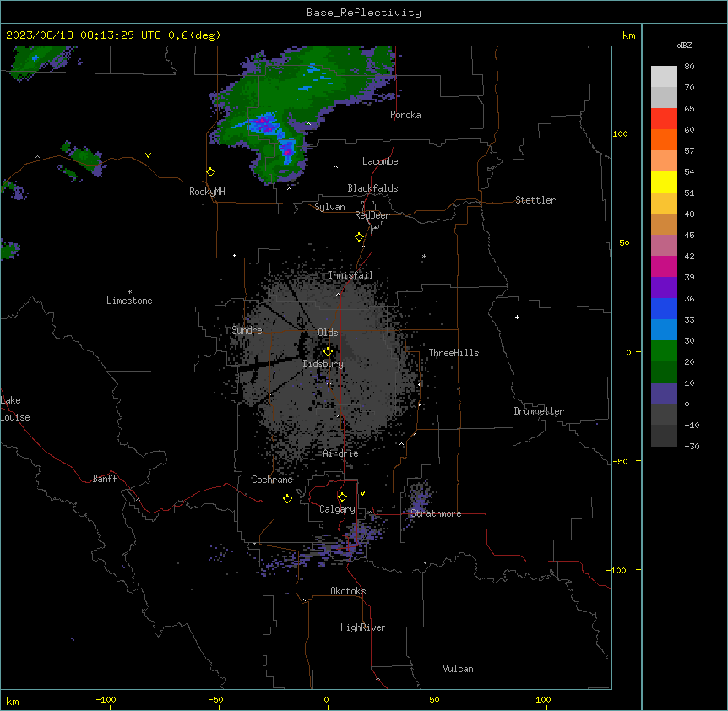Click the yellow diamond radar site marker at Olds
The width and height of the screenshot is (728, 711).
coord(328,352)
